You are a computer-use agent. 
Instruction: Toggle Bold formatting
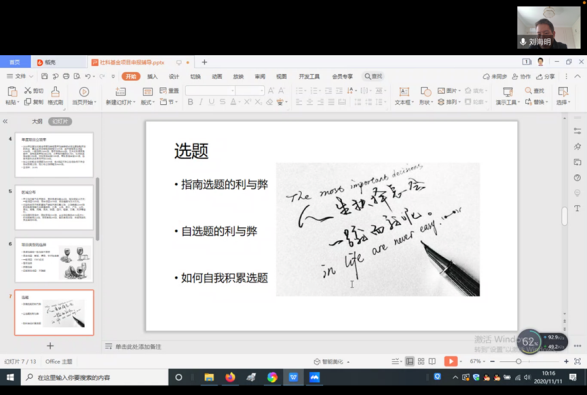click(190, 102)
